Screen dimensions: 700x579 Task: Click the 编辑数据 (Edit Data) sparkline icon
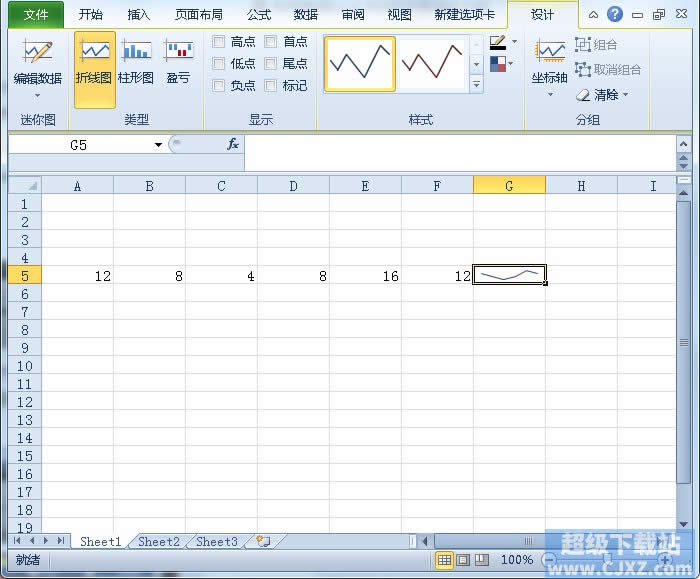coord(38,52)
